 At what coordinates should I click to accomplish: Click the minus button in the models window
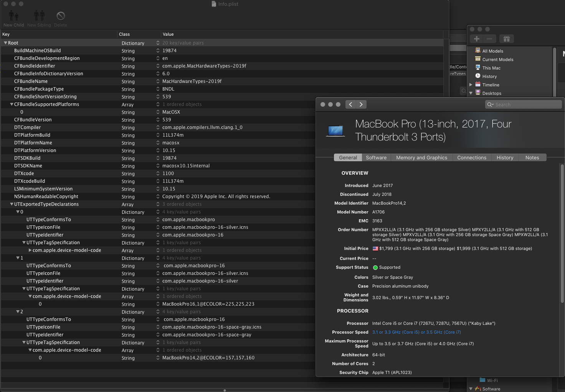[489, 39]
